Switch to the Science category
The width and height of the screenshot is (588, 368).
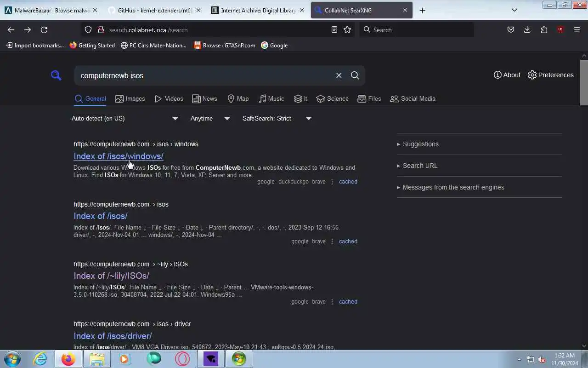332,98
